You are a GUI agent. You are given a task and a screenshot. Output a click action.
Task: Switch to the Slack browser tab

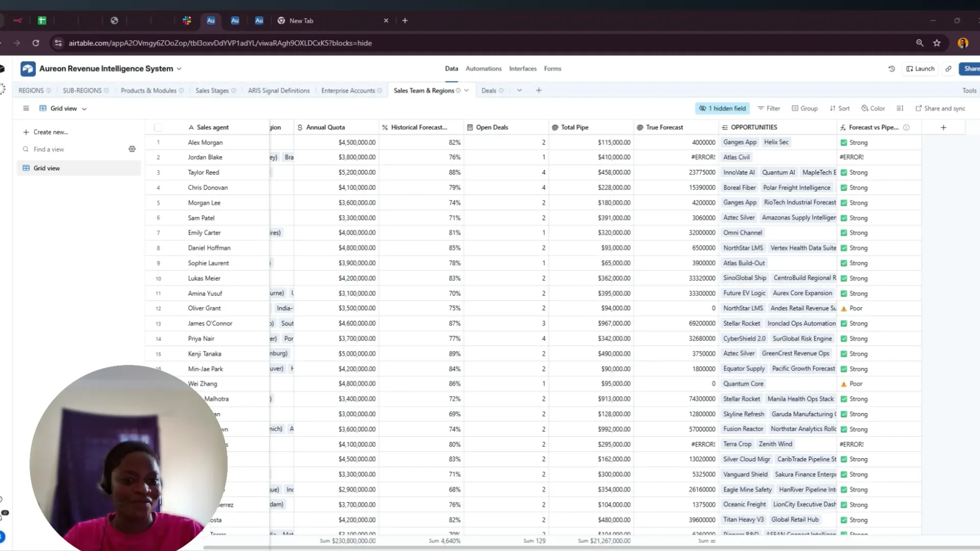click(187, 20)
